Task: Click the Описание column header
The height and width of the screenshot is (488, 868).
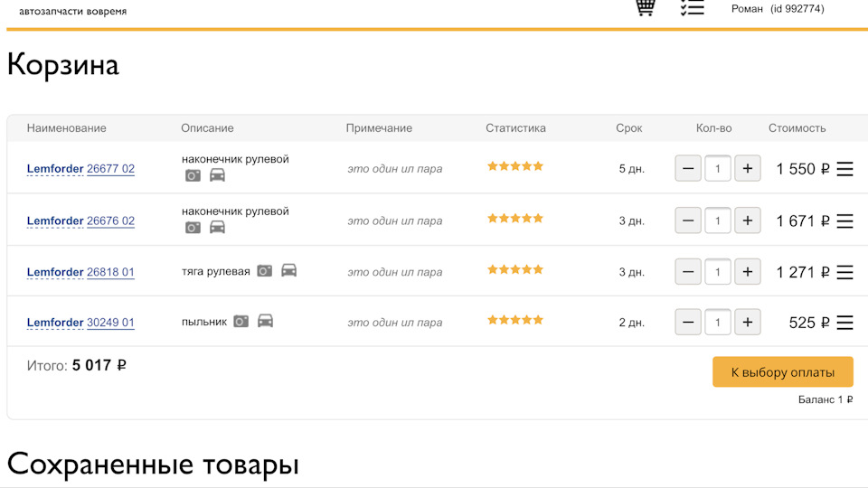Action: [x=207, y=127]
